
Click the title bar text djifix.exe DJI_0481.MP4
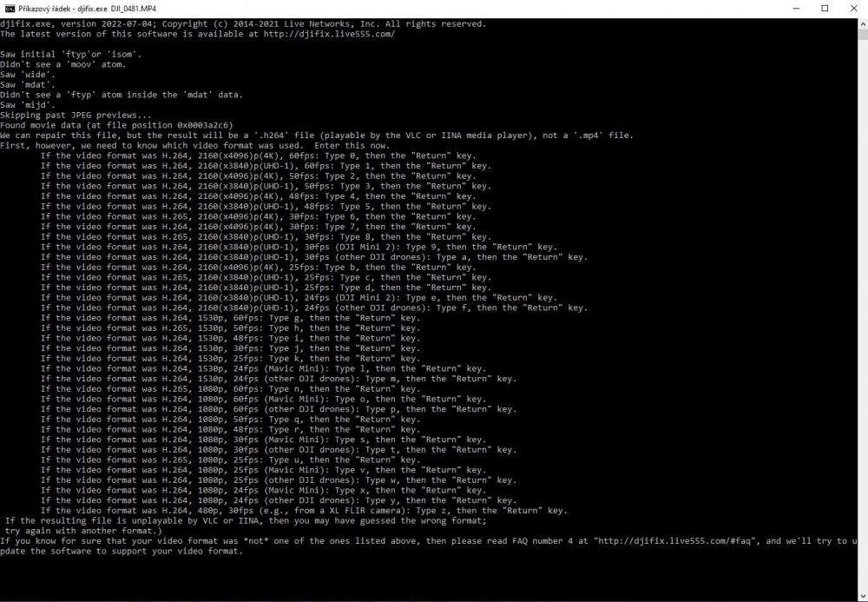(x=87, y=8)
